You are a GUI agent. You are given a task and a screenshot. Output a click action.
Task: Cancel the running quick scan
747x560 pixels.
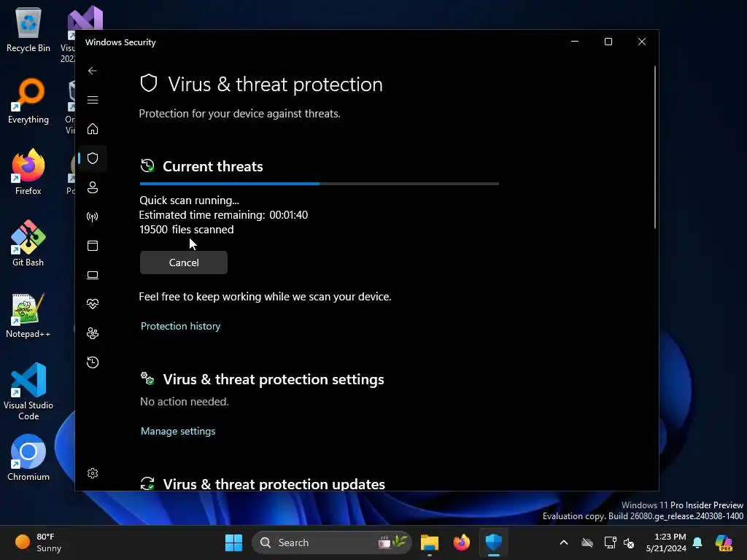[184, 262]
